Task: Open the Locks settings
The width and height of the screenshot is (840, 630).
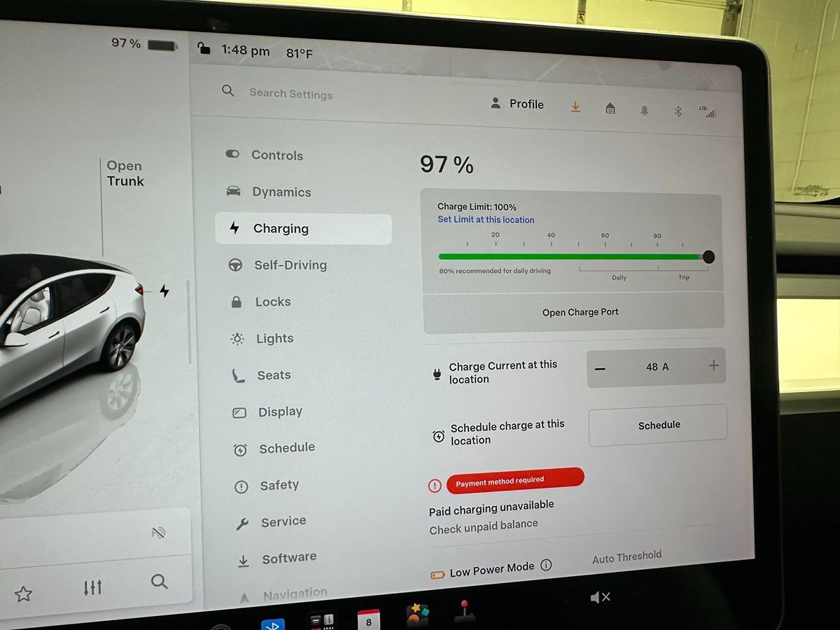Action: [x=261, y=302]
